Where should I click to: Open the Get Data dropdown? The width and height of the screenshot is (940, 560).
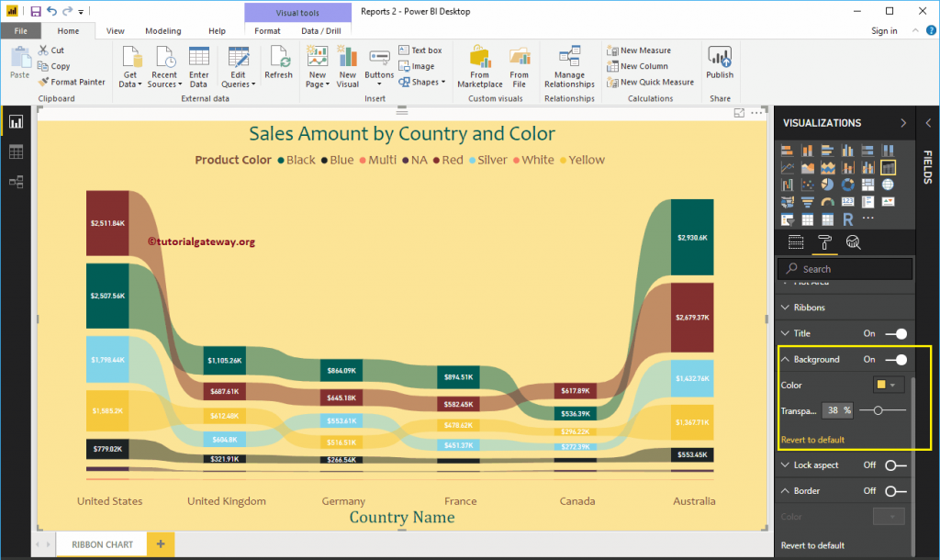click(x=130, y=67)
